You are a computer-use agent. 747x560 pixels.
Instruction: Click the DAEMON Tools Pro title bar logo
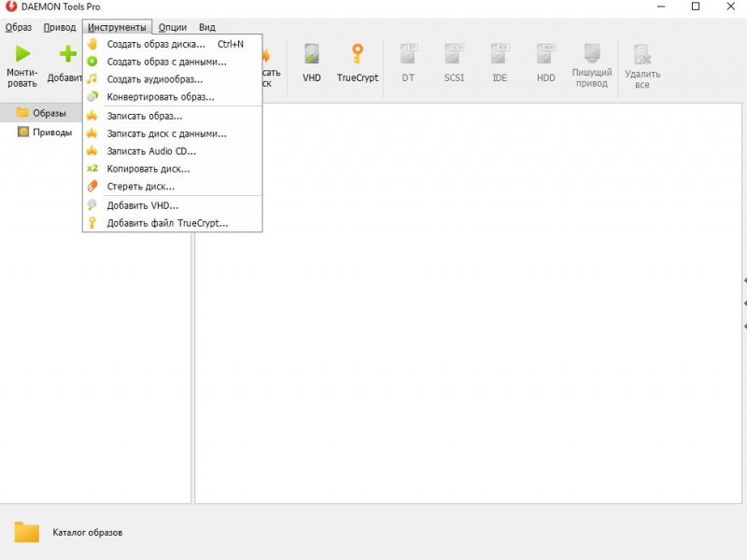(11, 7)
